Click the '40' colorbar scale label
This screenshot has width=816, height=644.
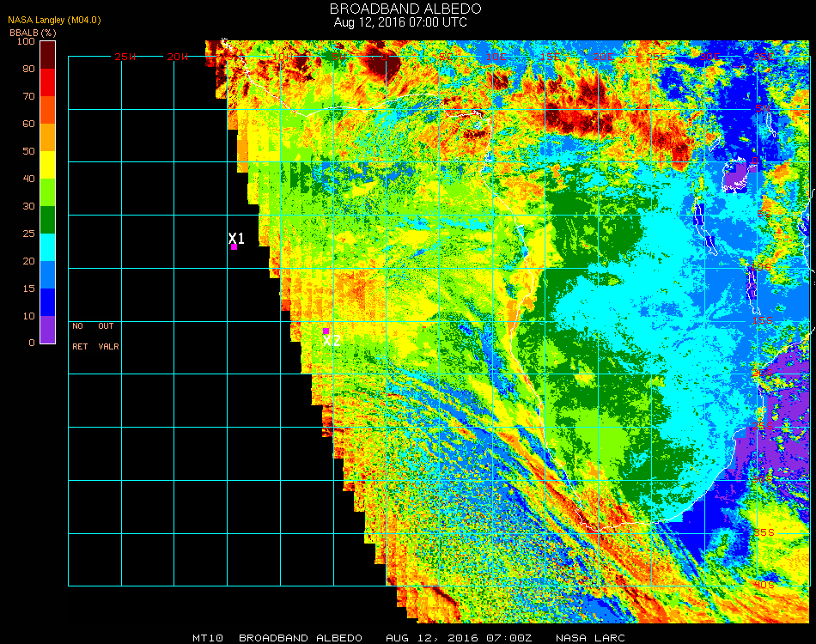point(28,179)
